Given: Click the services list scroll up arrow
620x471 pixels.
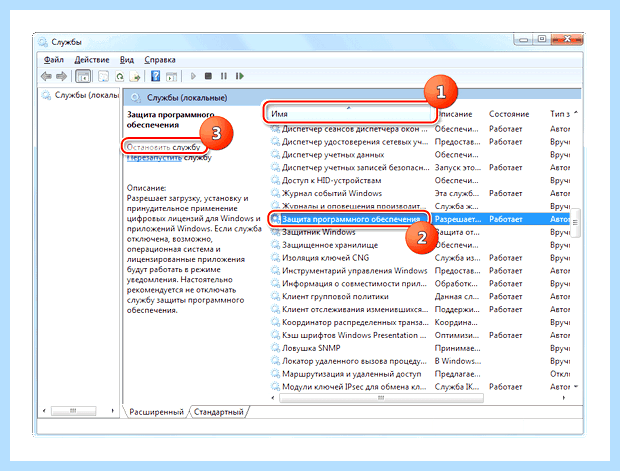Looking at the screenshot, I should 576,113.
